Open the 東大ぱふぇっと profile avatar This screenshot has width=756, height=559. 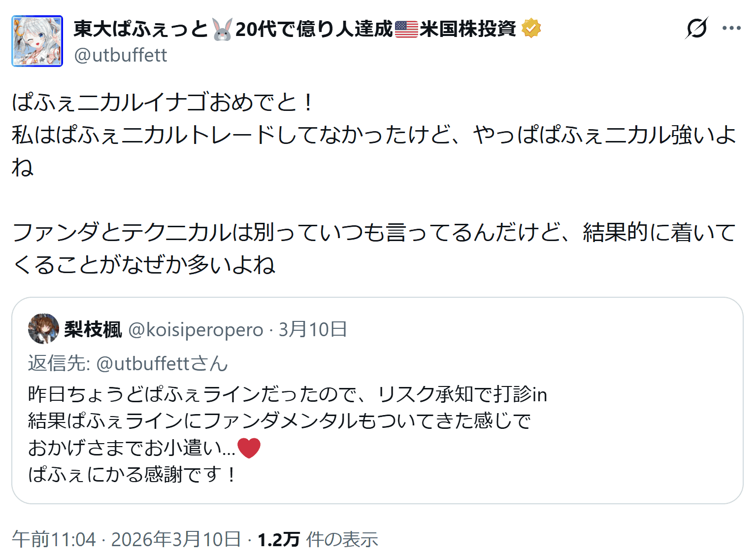37,41
